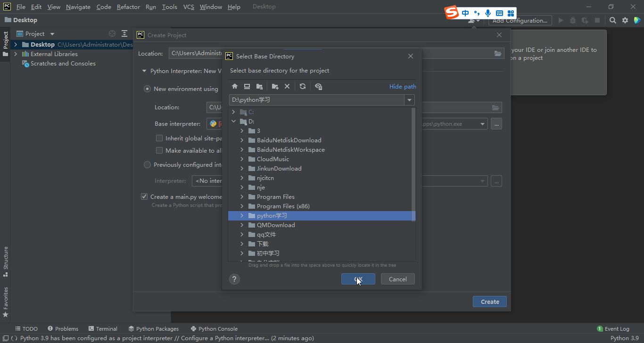Refresh the directory tree

tap(303, 86)
